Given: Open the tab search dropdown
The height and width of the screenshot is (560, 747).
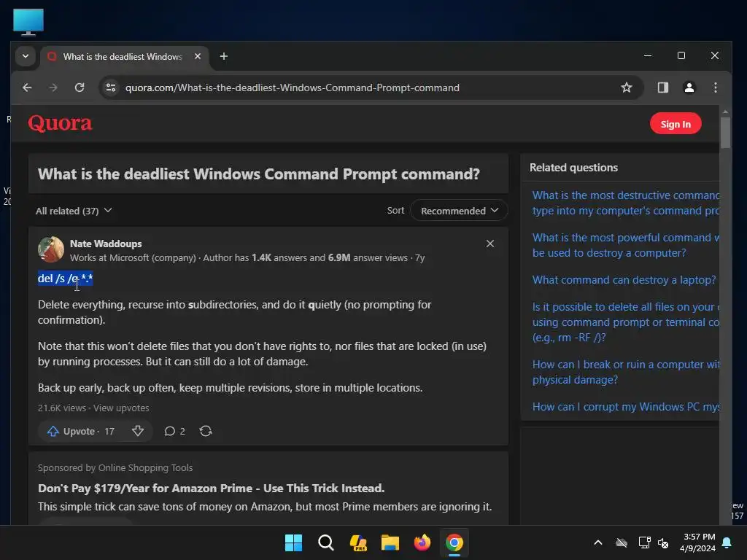Looking at the screenshot, I should 26,56.
